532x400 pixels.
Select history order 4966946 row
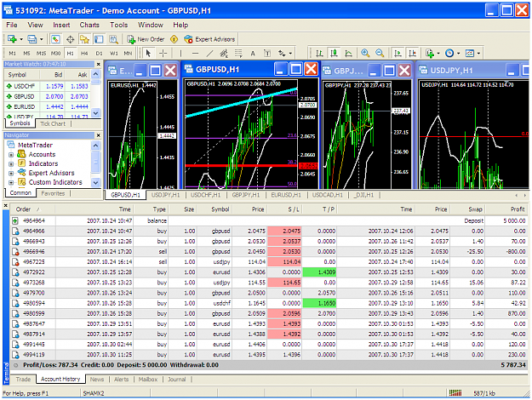(x=269, y=252)
